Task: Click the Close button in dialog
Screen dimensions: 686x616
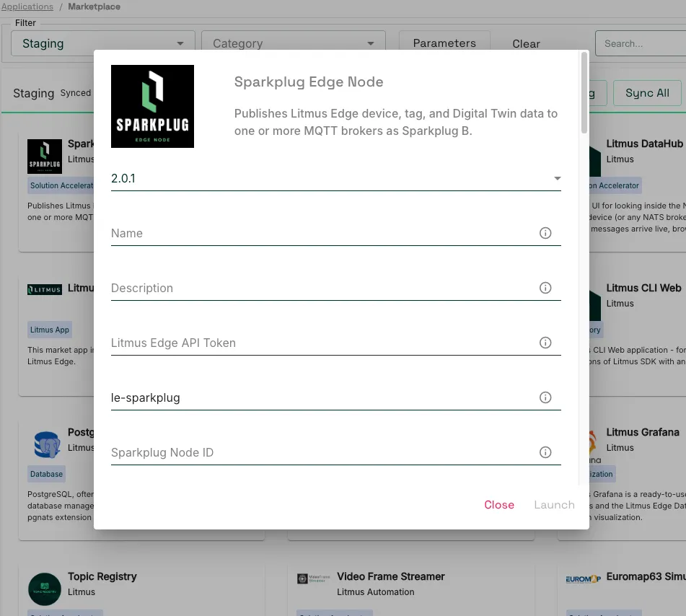Action: pos(499,505)
